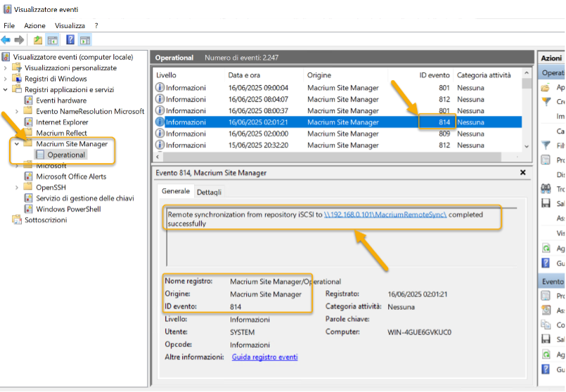Select Visualizzatore eventi (computer locale) root node
This screenshot has height=392, width=566.
pyautogui.click(x=73, y=57)
